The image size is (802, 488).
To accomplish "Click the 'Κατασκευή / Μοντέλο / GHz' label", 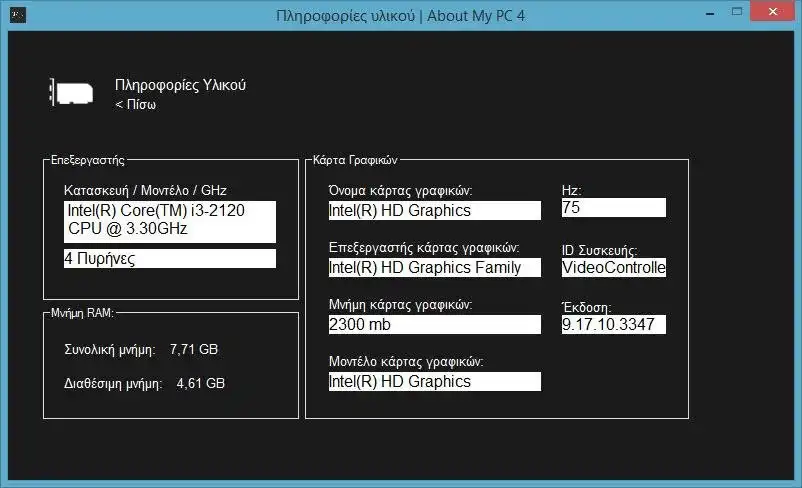I will tap(145, 190).
